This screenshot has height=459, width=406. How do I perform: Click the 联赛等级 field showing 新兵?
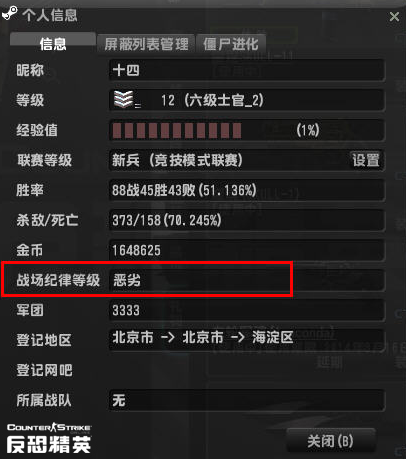(x=247, y=160)
